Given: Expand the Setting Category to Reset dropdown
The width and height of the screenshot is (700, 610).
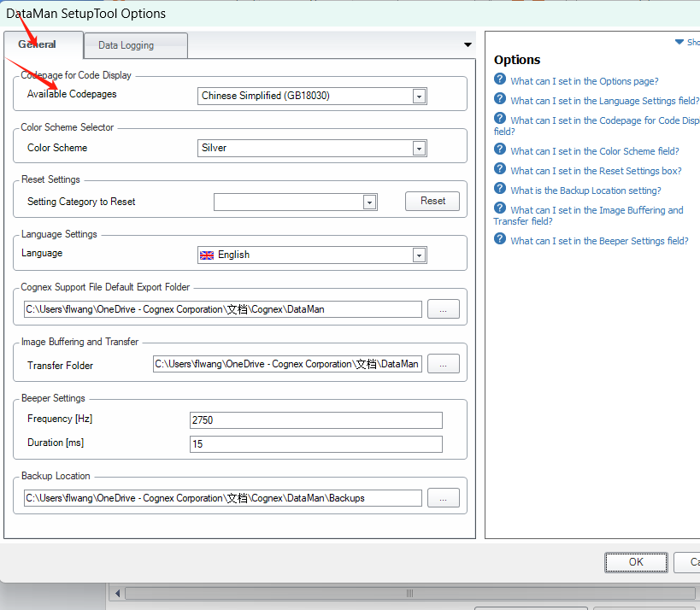Looking at the screenshot, I should click(369, 202).
